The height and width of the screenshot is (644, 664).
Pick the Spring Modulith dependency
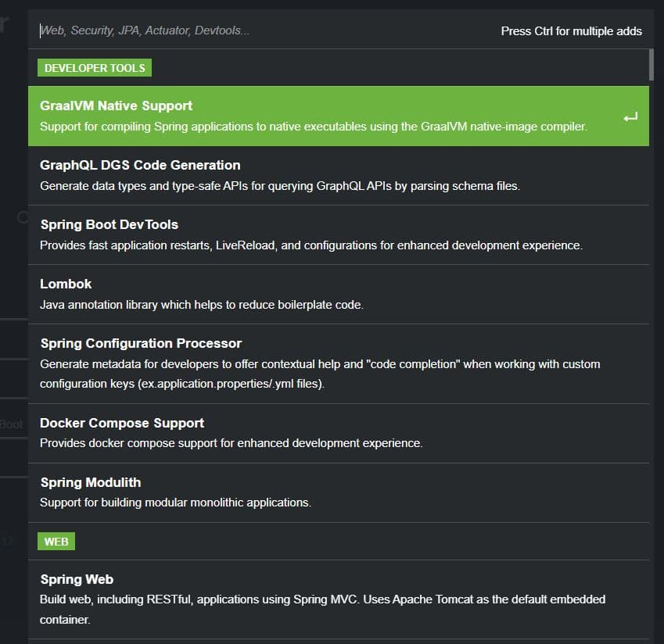tap(339, 492)
